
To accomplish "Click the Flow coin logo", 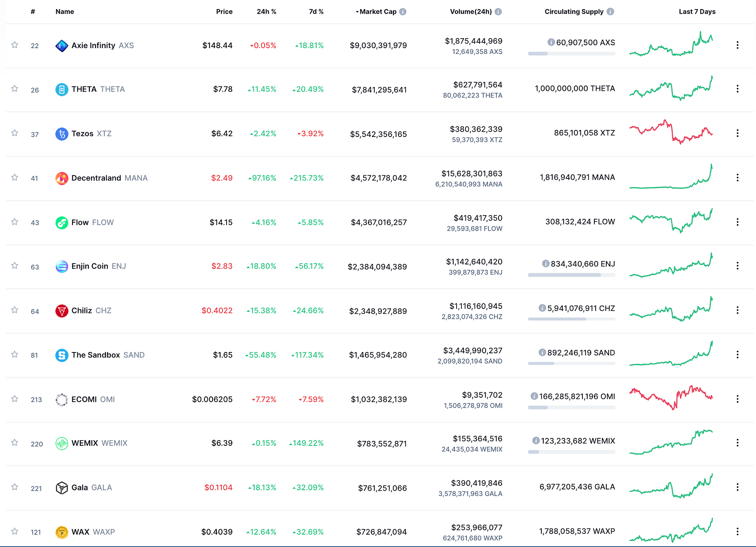I will [62, 223].
